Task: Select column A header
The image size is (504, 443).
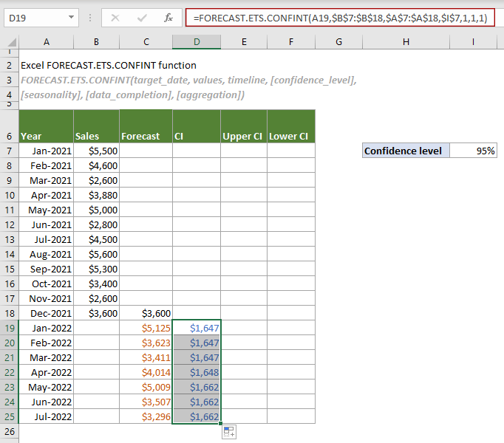Action: click(46, 43)
